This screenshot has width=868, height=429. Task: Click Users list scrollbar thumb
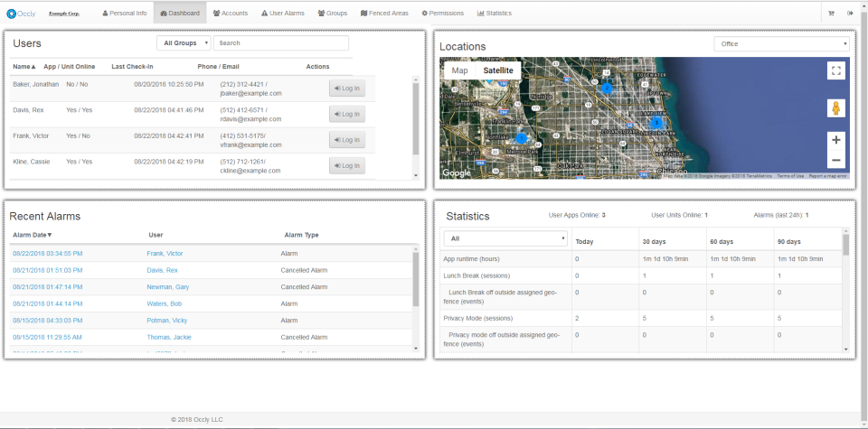click(x=416, y=119)
